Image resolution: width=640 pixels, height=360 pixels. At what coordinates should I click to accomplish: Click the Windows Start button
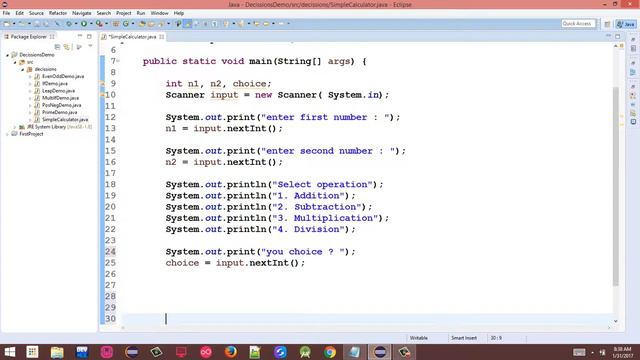(x=9, y=352)
